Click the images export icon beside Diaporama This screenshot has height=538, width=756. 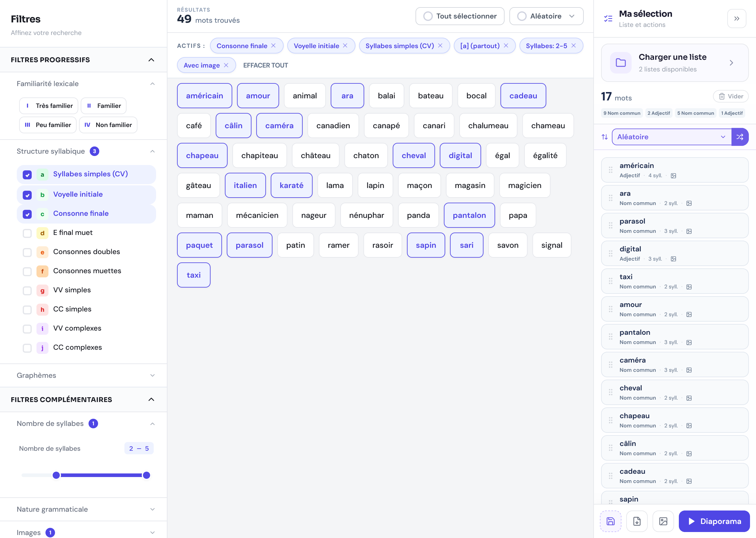[663, 521]
